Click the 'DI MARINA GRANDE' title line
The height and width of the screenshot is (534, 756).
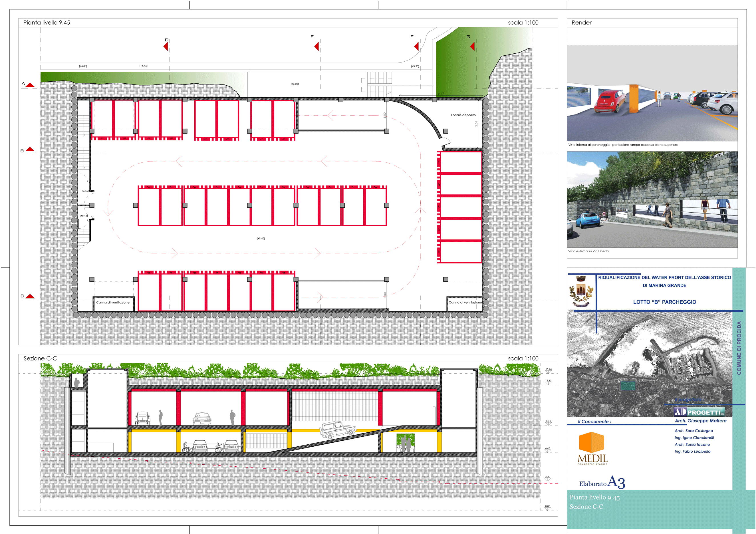664,285
